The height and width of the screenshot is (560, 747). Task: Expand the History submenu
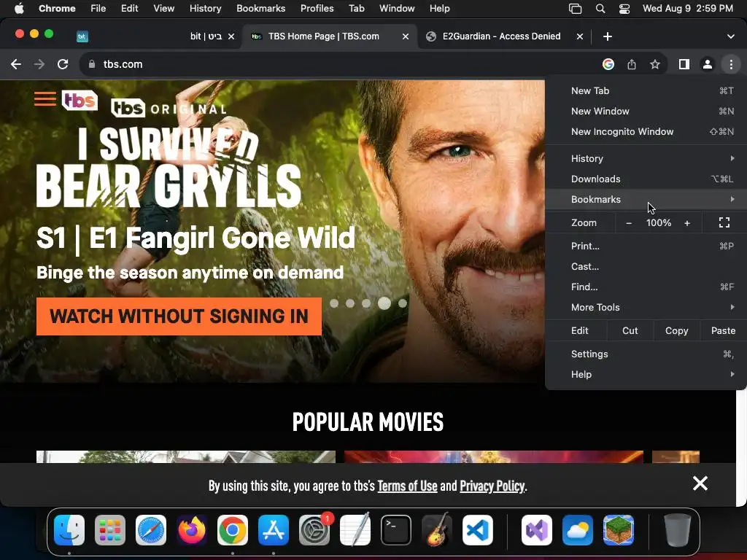click(x=645, y=158)
